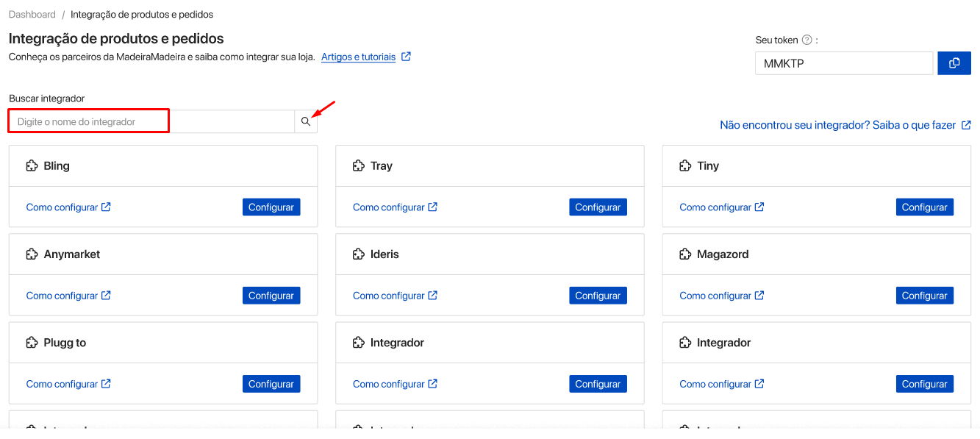Copy the token using the copy icon button
The width and height of the screenshot is (980, 439).
[954, 63]
